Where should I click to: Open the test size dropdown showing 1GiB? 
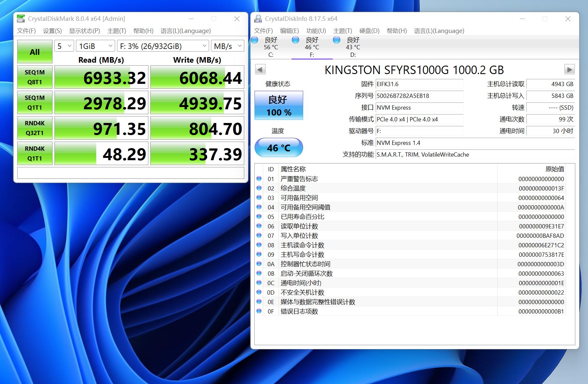pos(95,46)
